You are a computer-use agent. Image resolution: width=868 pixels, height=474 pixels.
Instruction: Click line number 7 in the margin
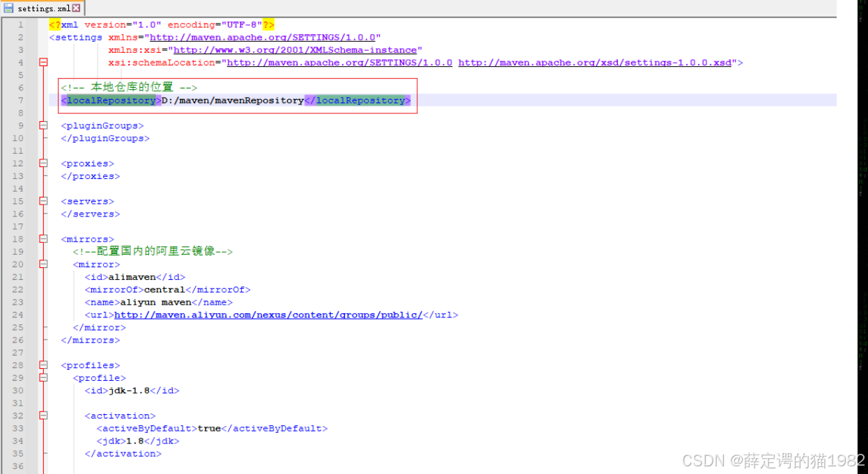coord(21,100)
